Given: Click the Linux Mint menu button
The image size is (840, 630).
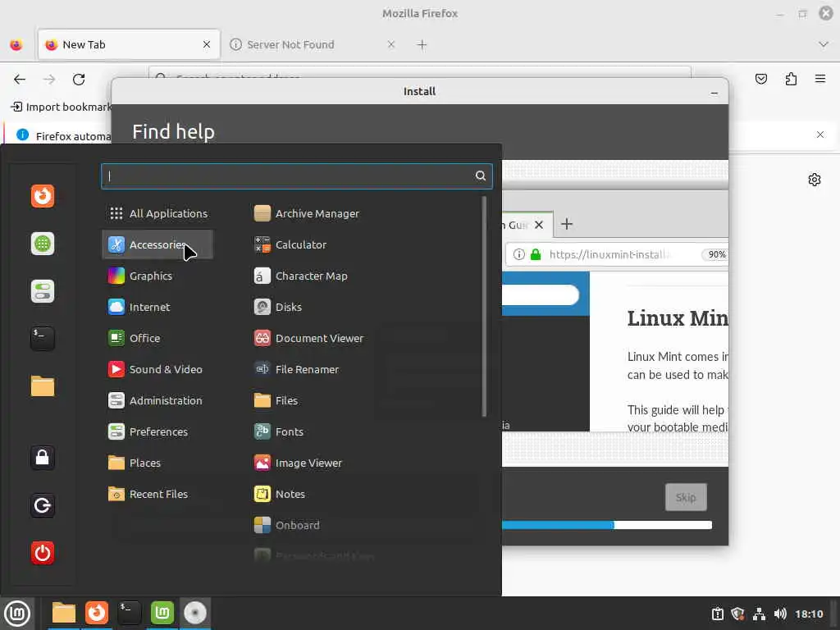Looking at the screenshot, I should point(17,613).
